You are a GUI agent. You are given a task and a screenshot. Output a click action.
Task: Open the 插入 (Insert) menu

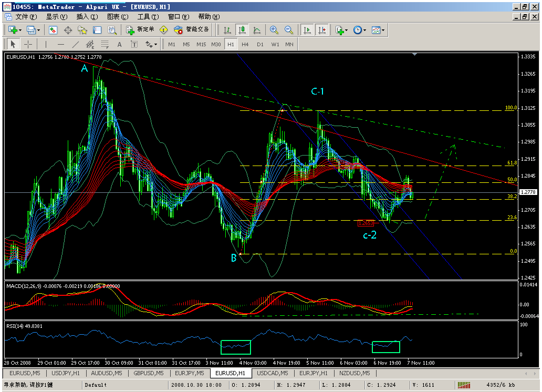[x=87, y=17]
